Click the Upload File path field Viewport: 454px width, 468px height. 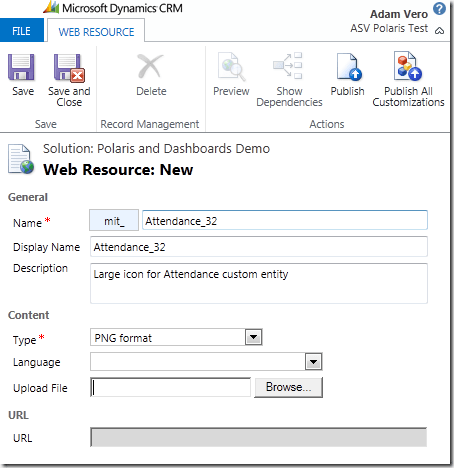tap(170, 387)
